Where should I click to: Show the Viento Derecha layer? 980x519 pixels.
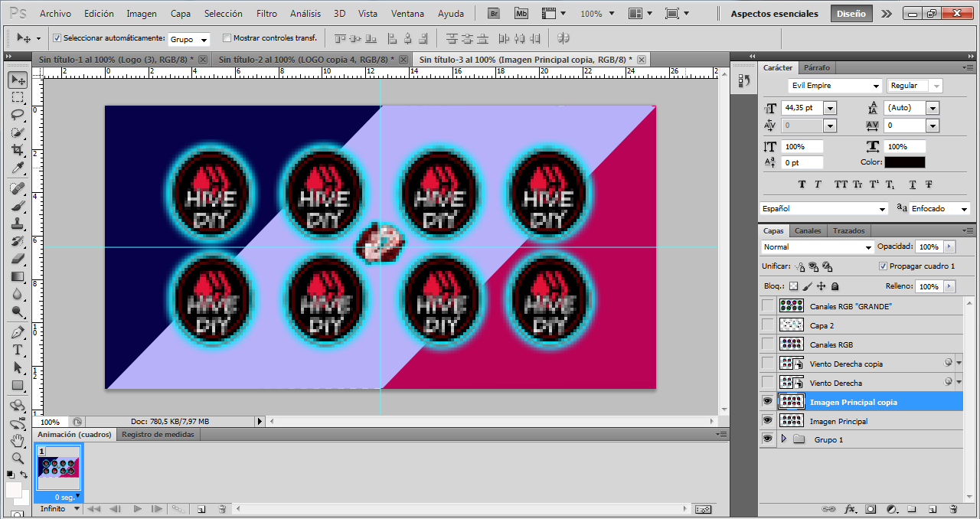pyautogui.click(x=767, y=383)
